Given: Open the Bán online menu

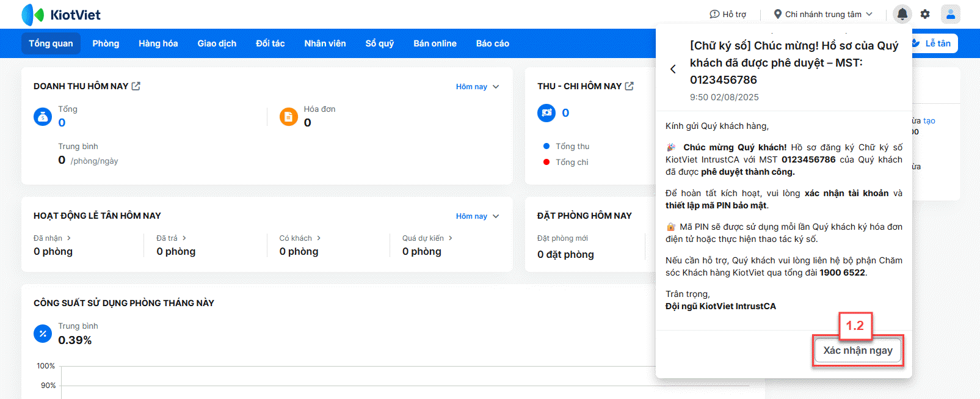Looking at the screenshot, I should point(435,43).
